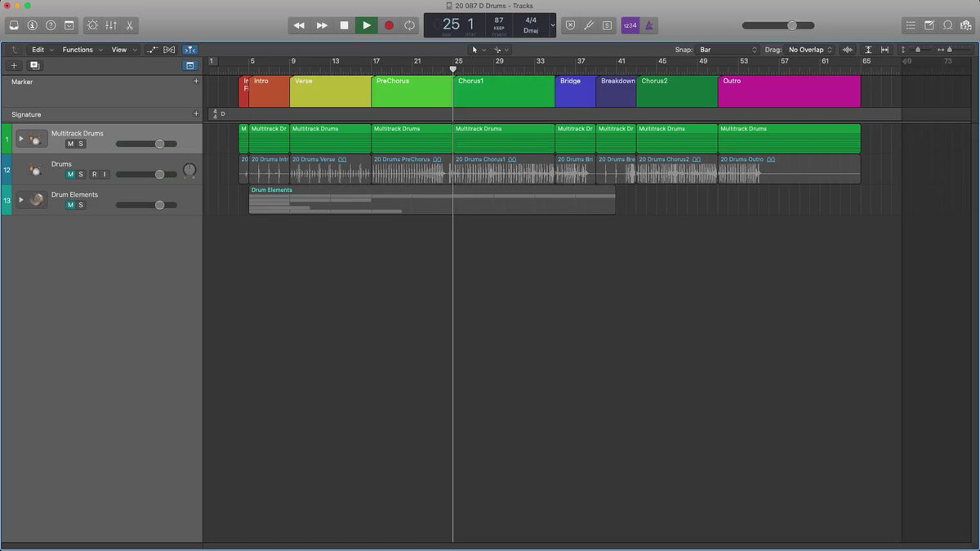Select the Outro marker in the timeline

(788, 91)
